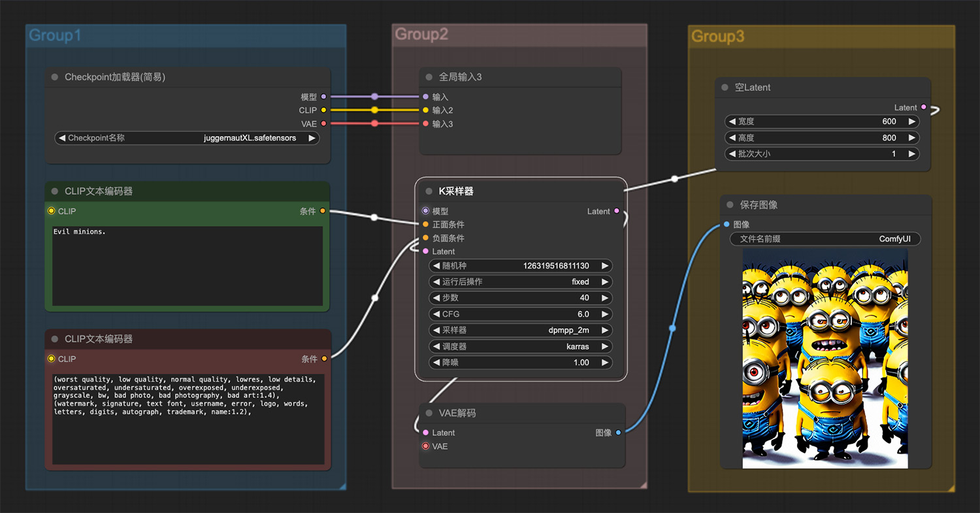Screen dimensions: 980x513
Task: Collapse the 全局输入3 node via its title dot
Action: [429, 77]
